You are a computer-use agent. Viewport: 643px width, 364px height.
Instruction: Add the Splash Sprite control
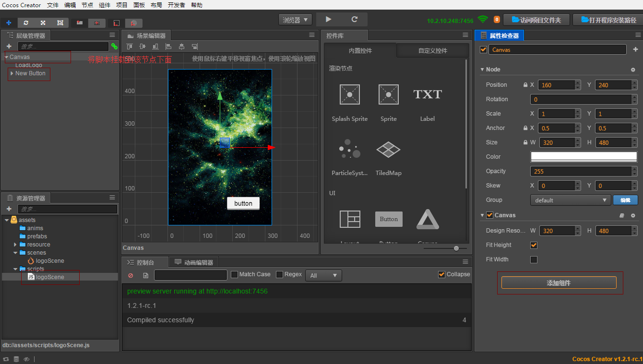(x=350, y=103)
